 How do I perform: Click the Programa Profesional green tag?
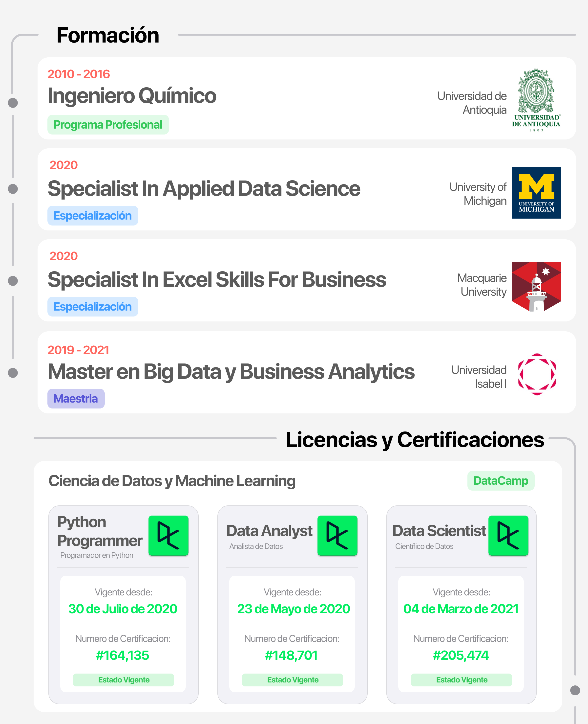tap(108, 125)
